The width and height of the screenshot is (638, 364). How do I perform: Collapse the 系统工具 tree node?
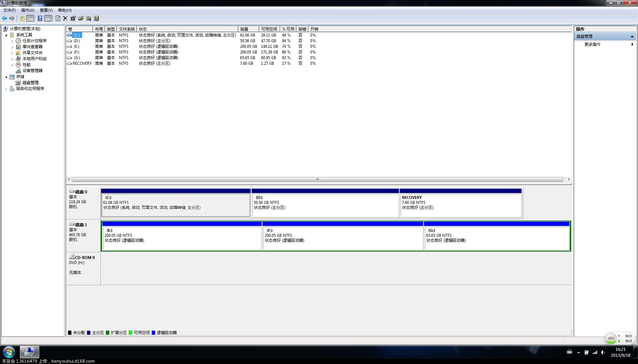point(6,35)
